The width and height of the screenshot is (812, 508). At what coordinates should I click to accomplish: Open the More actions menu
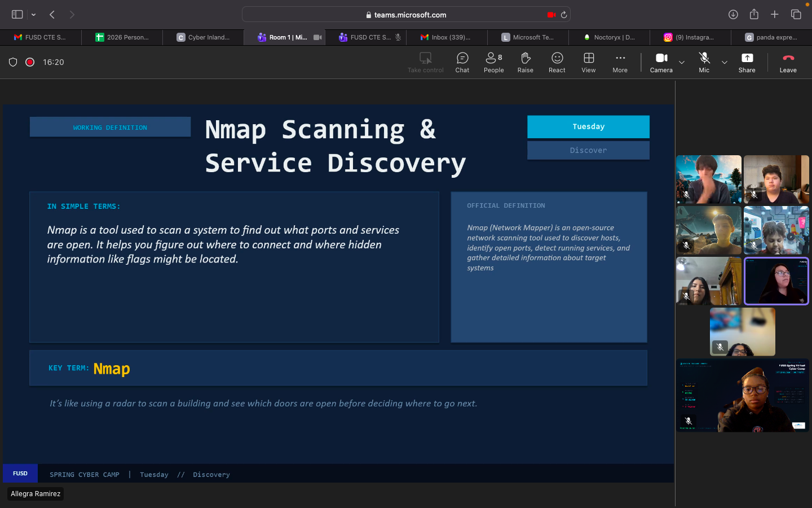[620, 62]
